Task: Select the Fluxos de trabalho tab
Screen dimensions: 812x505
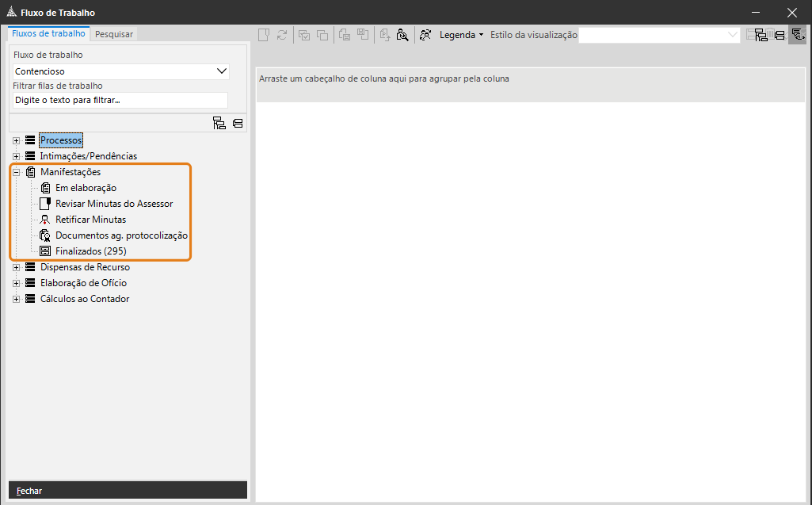Action: pos(48,33)
